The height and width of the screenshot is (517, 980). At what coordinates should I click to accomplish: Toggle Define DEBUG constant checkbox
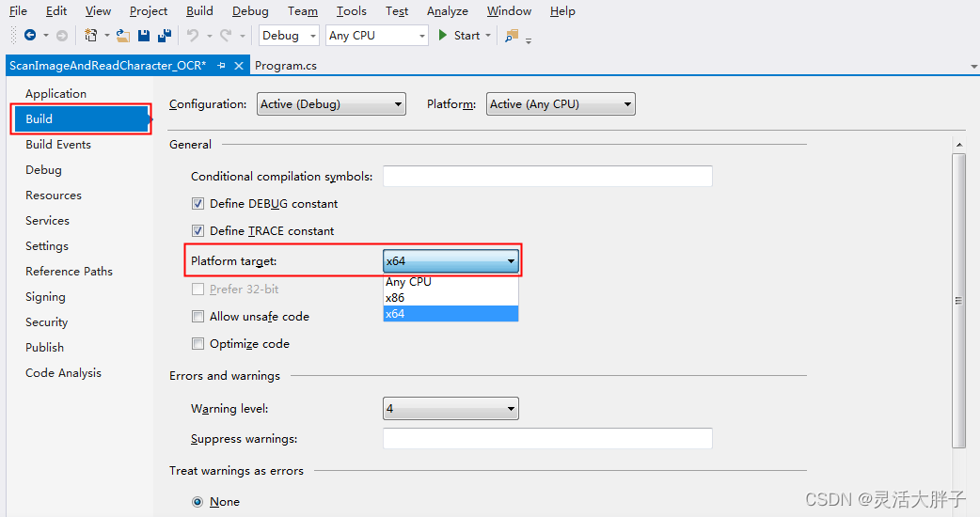[x=198, y=204]
